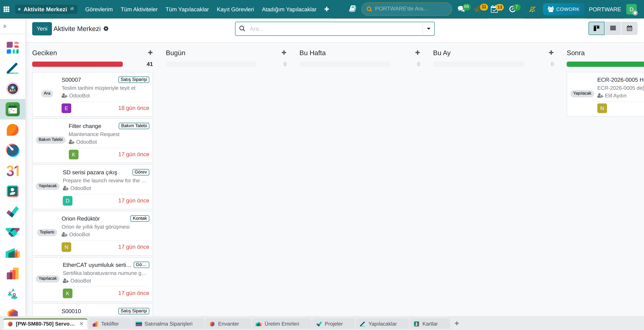This screenshot has height=330, width=644.
Task: Open Tüm Aktiviteler menu
Action: coord(139,9)
